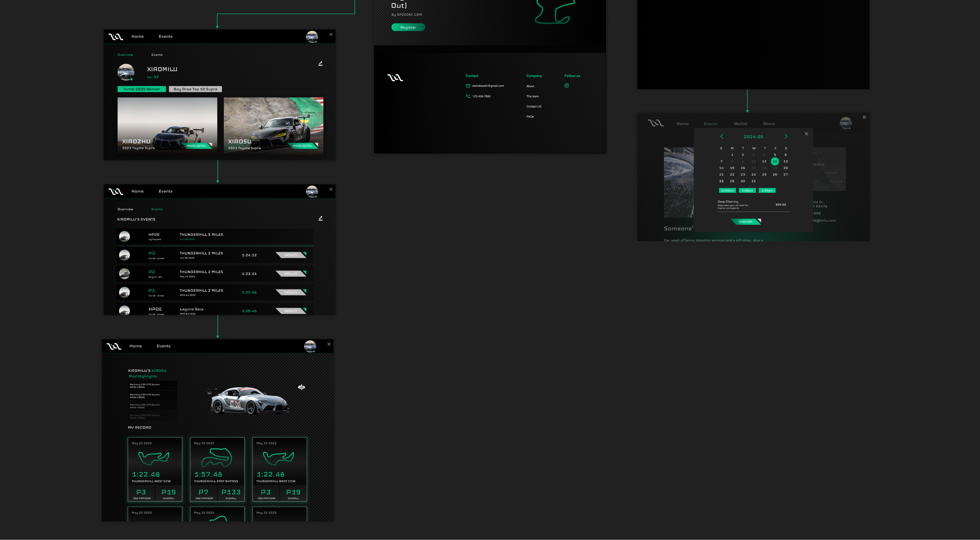
Task: Switch to Overview tab in the XIAOMILU'S EVENTS frame
Action: (125, 209)
